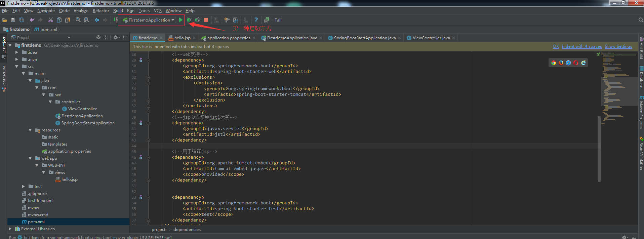Select firstdemo in the navigation breadcrumb

(16, 29)
